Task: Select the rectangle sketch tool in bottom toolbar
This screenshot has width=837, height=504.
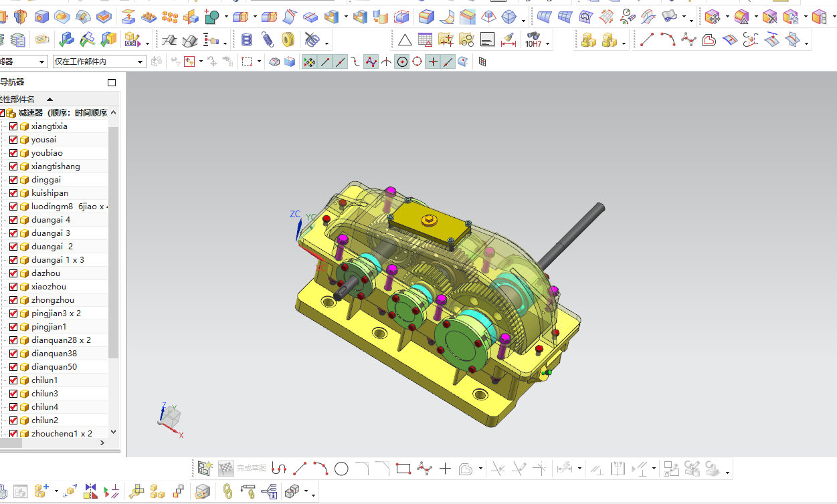Action: pyautogui.click(x=403, y=469)
